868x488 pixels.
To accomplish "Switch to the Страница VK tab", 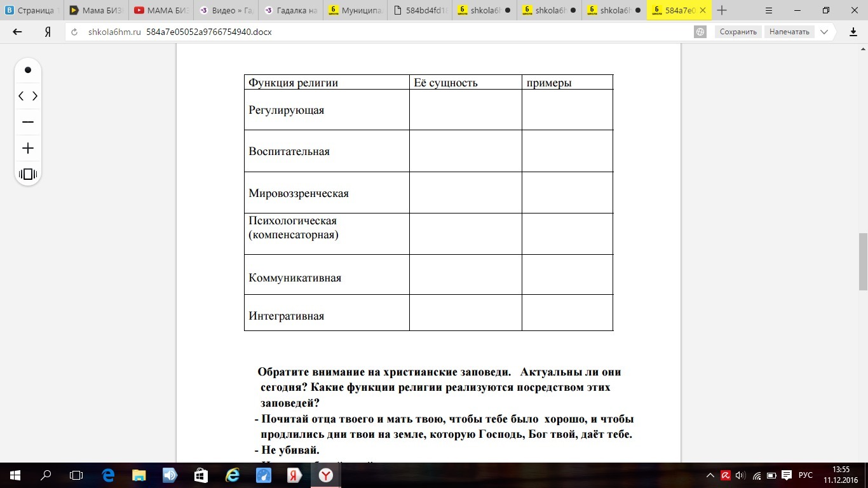I will [32, 10].
